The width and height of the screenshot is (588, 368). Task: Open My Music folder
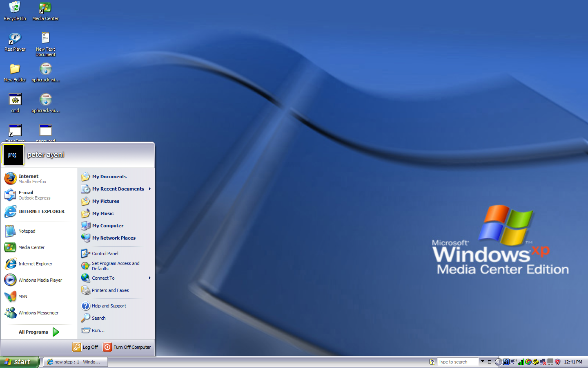coord(116,213)
